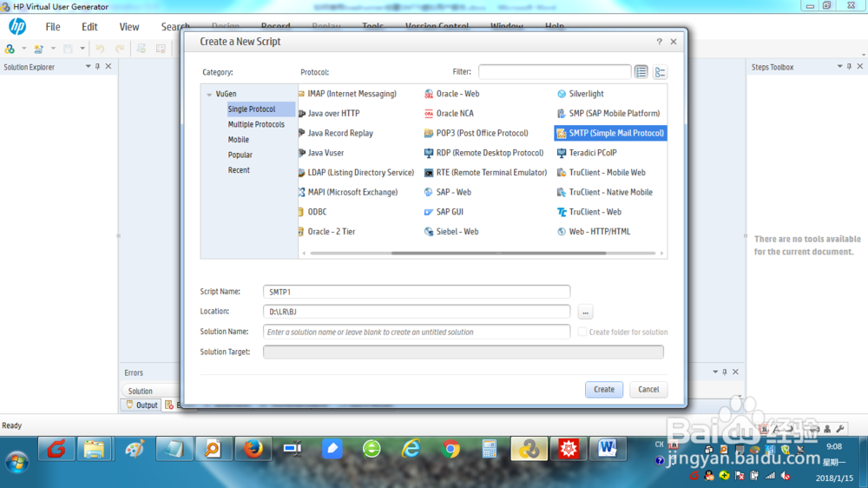Screen dimensions: 868x488
Task: Switch to the Output tab
Action: click(141, 405)
